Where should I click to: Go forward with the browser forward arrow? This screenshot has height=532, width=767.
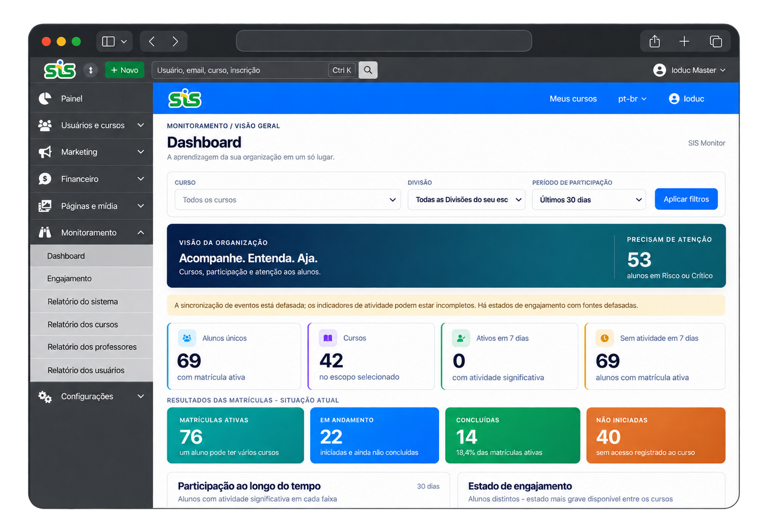point(175,41)
